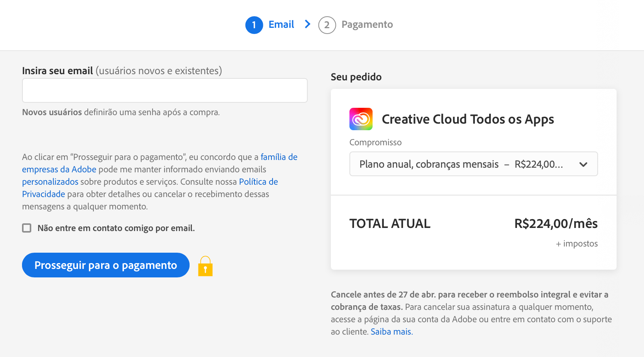Click the Creative Cloud rainbow logo
This screenshot has height=357, width=644.
pyautogui.click(x=361, y=119)
